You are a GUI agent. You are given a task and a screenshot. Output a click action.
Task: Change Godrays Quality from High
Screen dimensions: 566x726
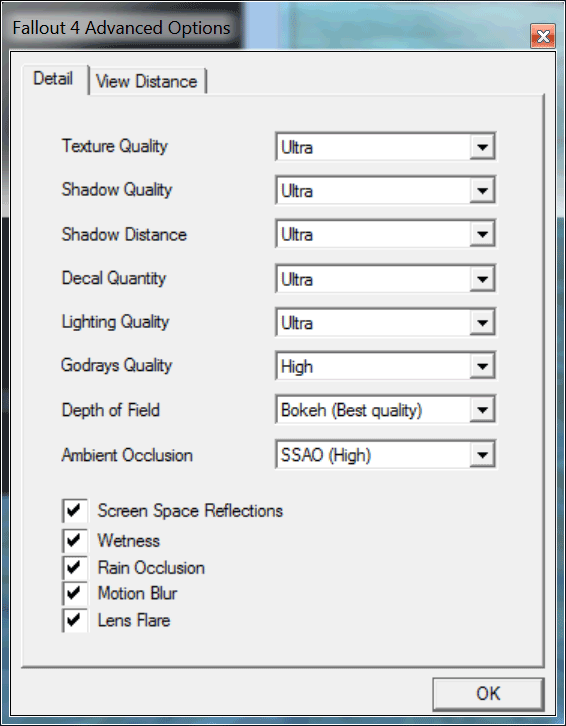coord(385,366)
